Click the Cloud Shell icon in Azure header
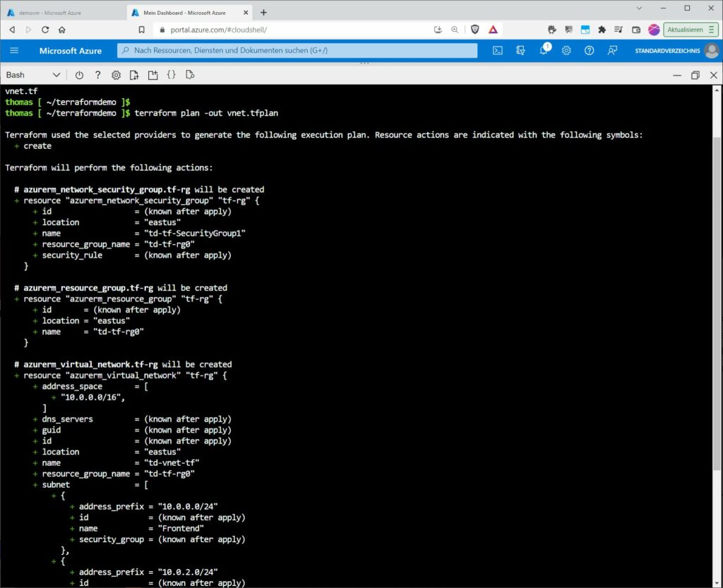This screenshot has height=588, width=723. pos(498,51)
